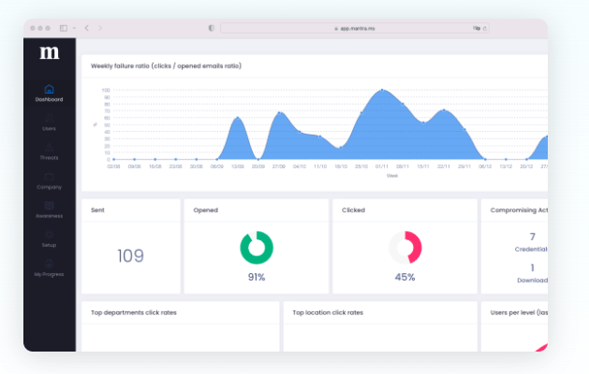Select the Company menu label
The image size is (589, 374).
49,187
